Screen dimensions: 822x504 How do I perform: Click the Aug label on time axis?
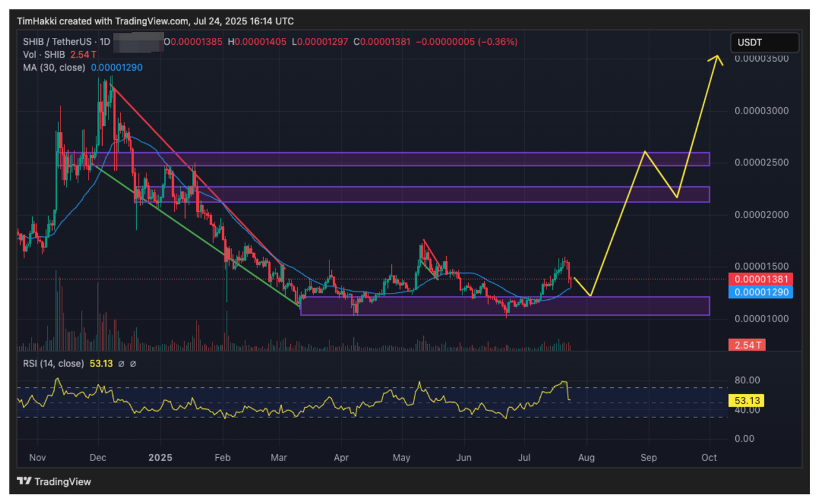tap(586, 458)
